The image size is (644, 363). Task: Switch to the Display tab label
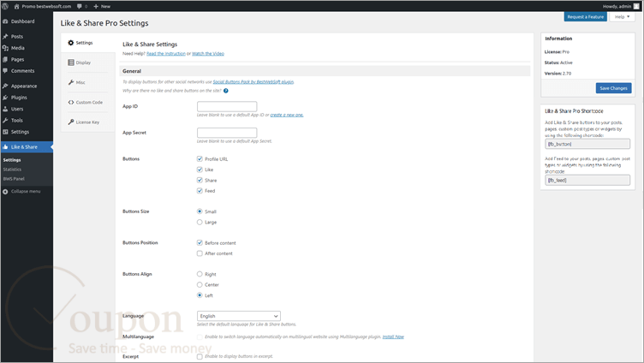(83, 62)
